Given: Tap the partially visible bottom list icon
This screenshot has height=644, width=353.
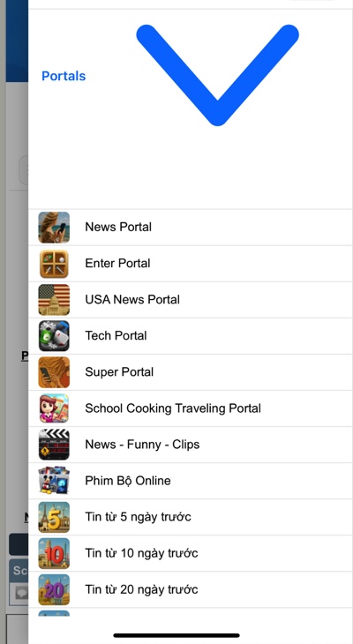Looking at the screenshot, I should coord(54,613).
